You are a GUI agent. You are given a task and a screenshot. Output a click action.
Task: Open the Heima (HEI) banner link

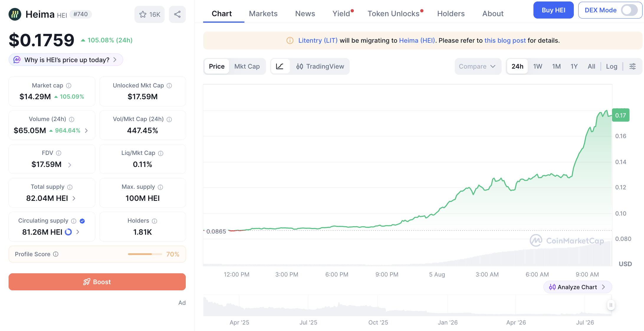tap(417, 41)
